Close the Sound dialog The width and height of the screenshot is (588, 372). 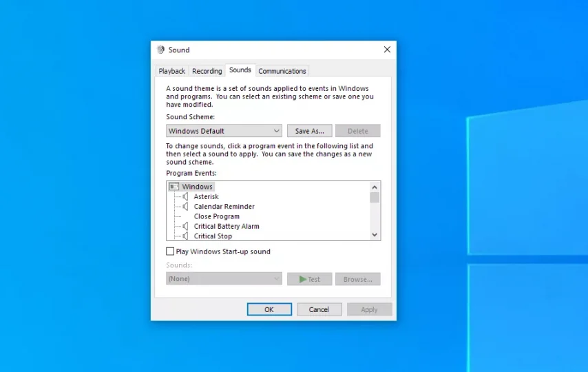point(387,50)
